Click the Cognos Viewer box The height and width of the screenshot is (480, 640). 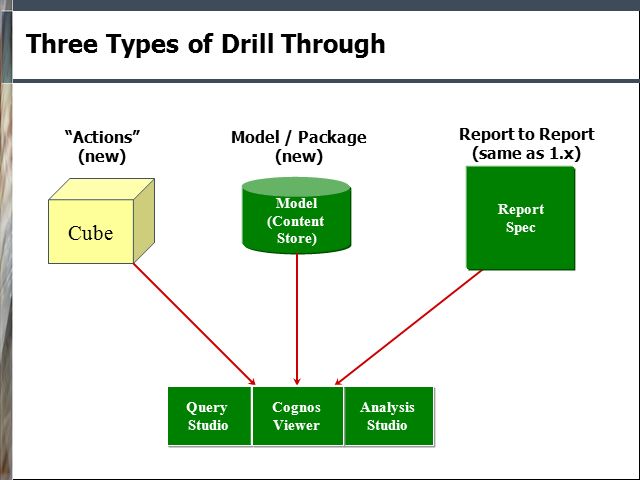[298, 416]
